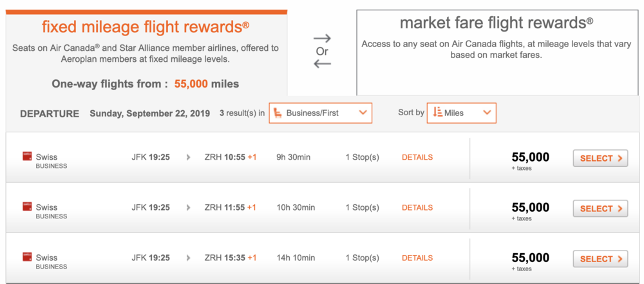View details of the 10h 30min flight
Image resolution: width=644 pixels, height=284 pixels.
point(417,207)
